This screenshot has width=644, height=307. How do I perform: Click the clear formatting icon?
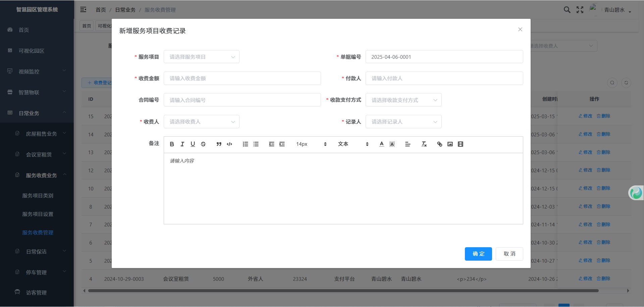(x=424, y=144)
